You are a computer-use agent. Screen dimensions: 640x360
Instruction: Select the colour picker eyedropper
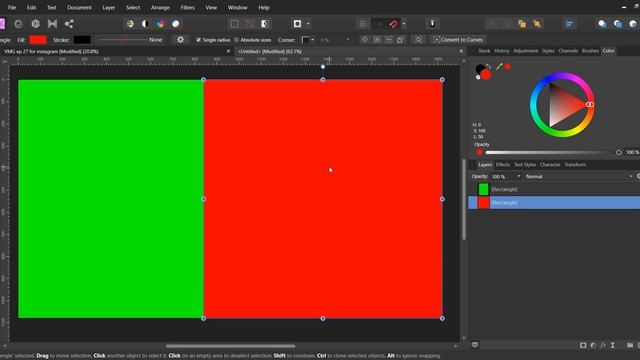pyautogui.click(x=499, y=67)
